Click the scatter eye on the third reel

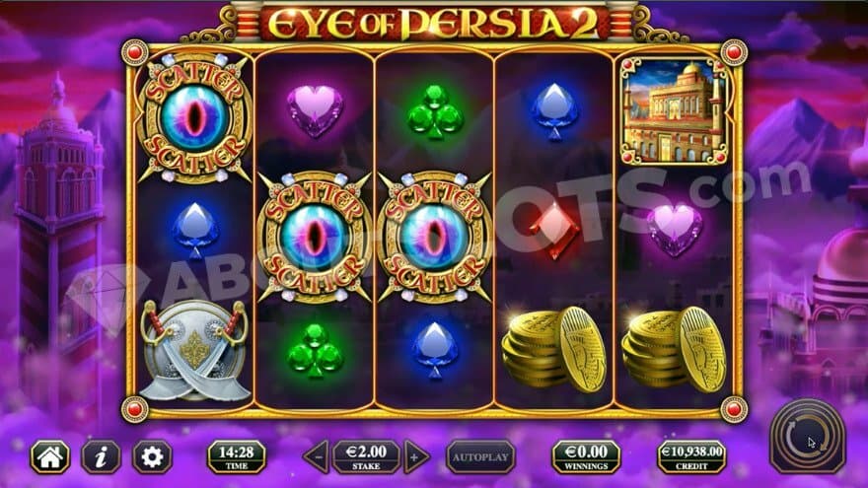click(435, 238)
